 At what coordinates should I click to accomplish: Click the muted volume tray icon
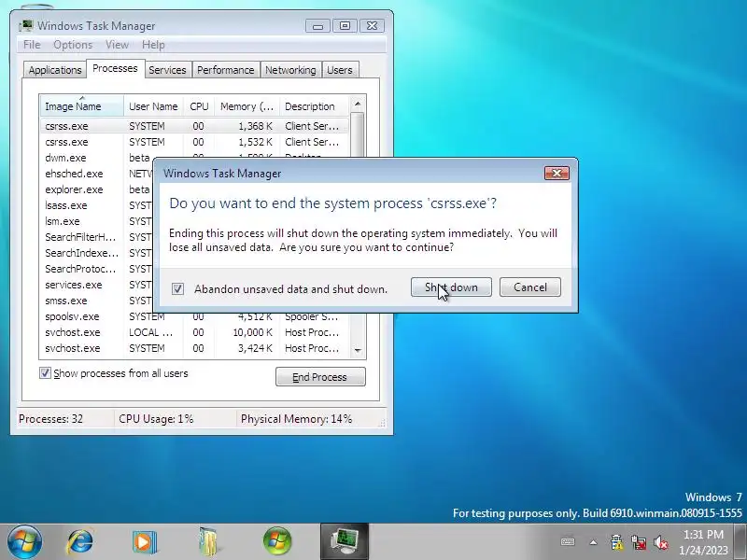click(x=661, y=542)
